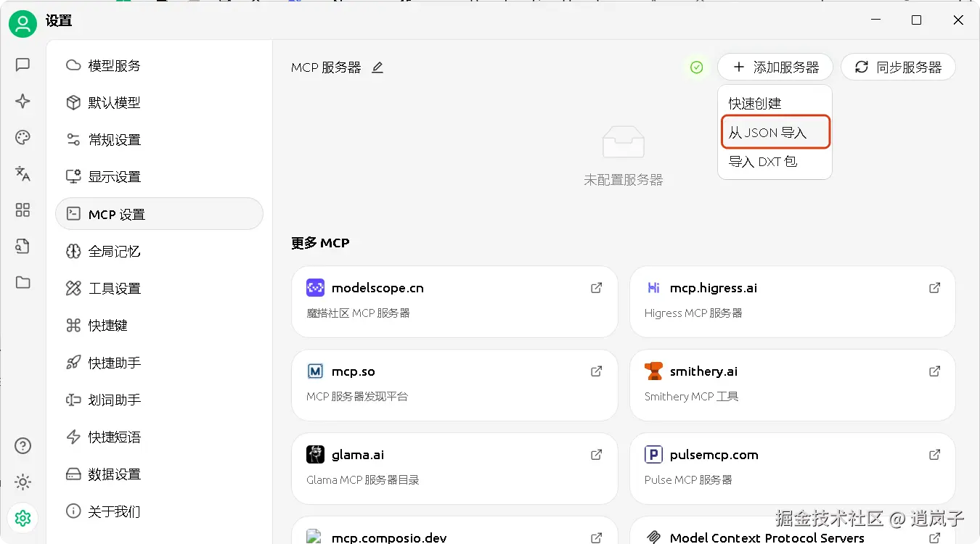Image resolution: width=980 pixels, height=544 pixels.
Task: Open the Model Context Protocol Servers card
Action: click(793, 530)
